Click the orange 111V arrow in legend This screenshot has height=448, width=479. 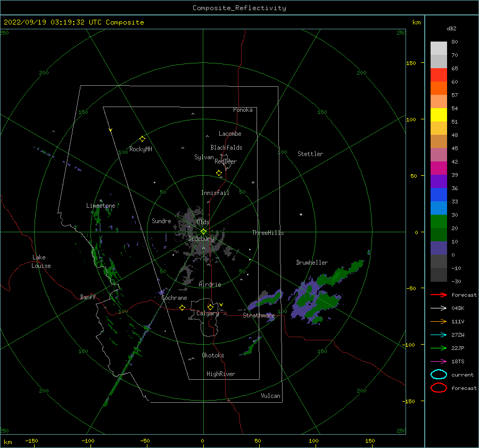click(x=439, y=321)
